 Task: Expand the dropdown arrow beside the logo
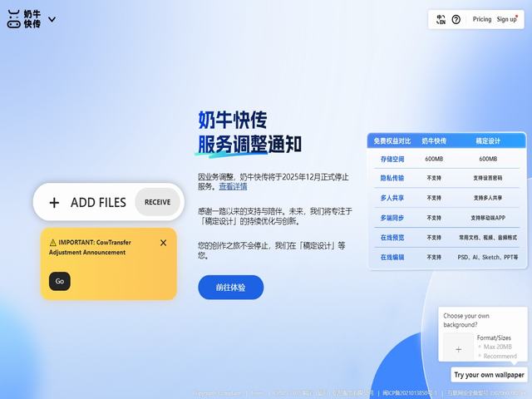click(52, 19)
